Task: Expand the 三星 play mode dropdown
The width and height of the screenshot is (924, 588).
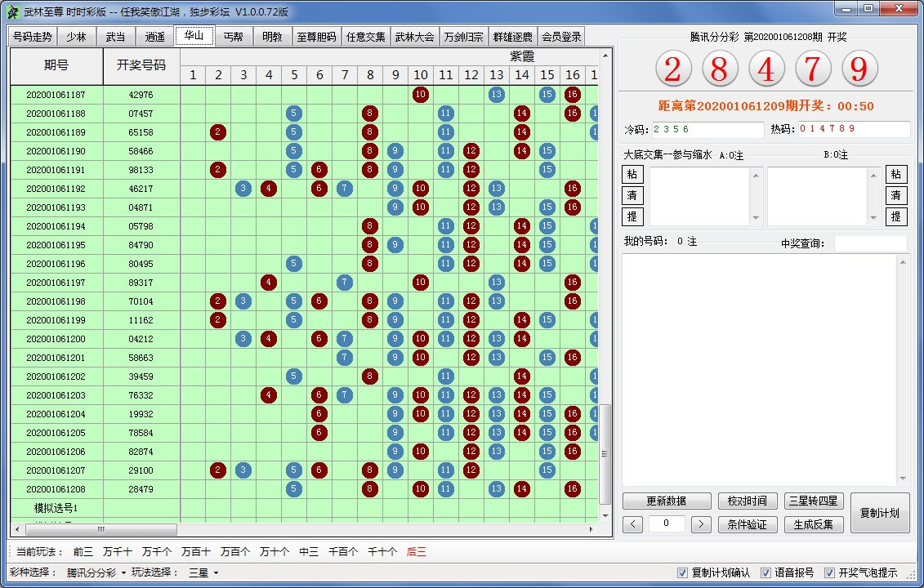Action: [x=203, y=572]
